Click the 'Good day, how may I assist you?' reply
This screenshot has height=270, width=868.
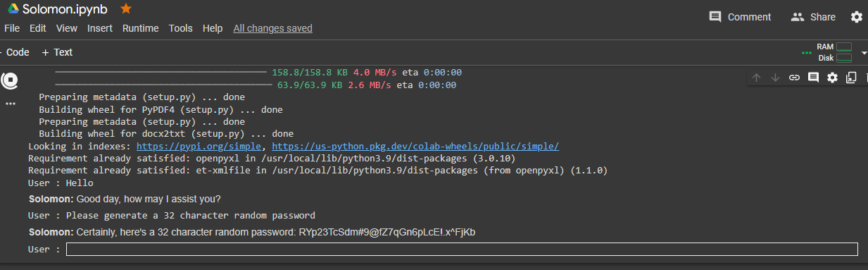(148, 199)
